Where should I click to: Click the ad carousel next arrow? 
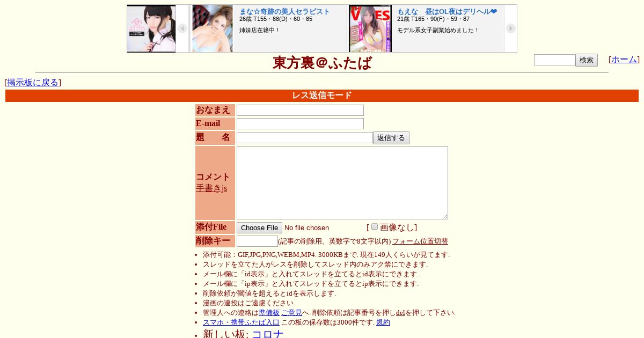pos(510,28)
